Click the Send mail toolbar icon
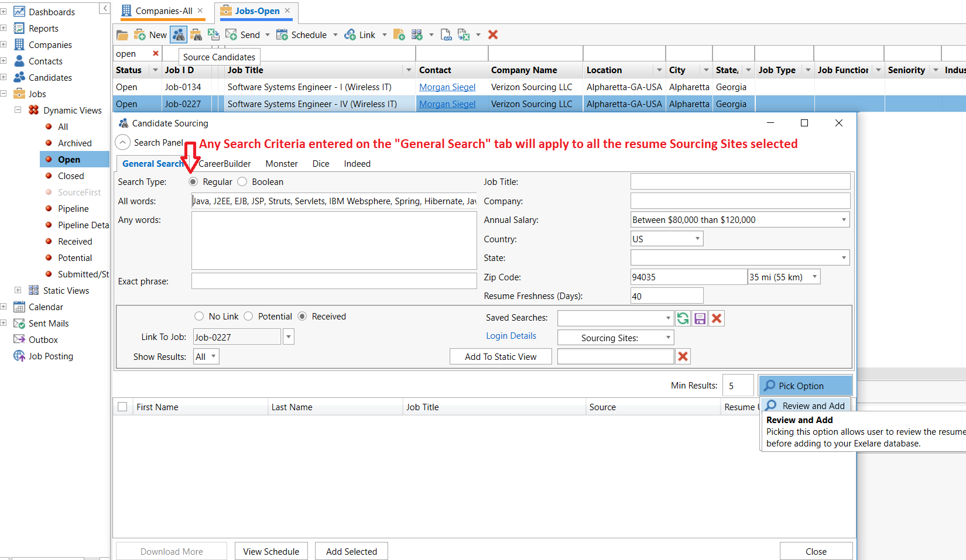This screenshot has width=966, height=560. click(231, 35)
